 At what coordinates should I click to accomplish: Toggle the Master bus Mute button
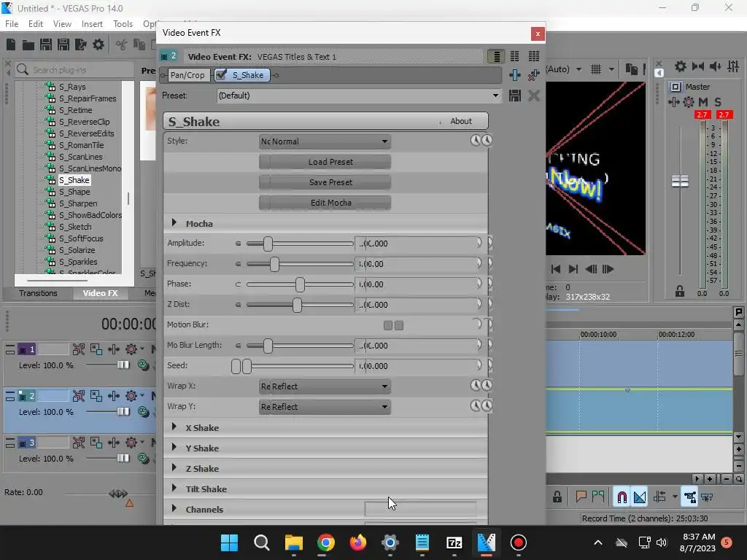pos(703,102)
